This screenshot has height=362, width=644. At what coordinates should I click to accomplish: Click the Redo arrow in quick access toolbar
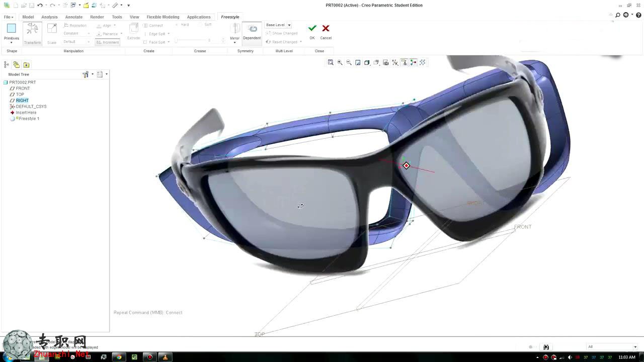(52, 5)
